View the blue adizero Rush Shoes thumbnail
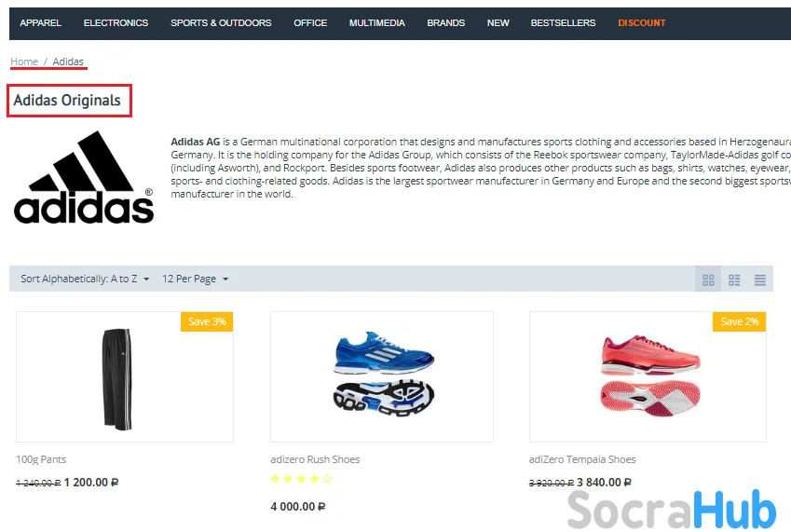Image resolution: width=791 pixels, height=532 pixels. click(x=382, y=376)
